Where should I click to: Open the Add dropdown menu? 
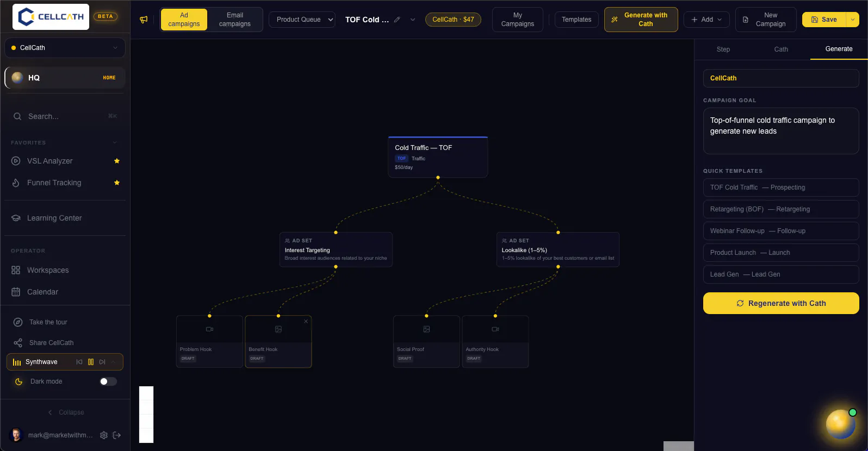coord(706,20)
